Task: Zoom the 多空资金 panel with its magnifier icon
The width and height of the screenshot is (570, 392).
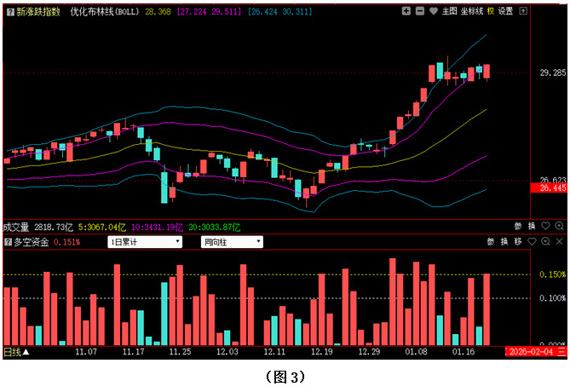Action: pyautogui.click(x=545, y=242)
